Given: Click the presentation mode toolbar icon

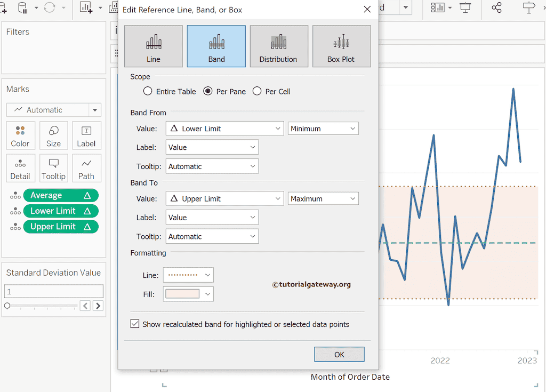Looking at the screenshot, I should pos(465,7).
